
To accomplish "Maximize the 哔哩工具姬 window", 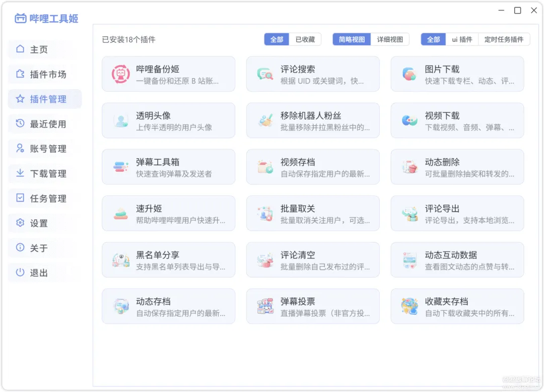I will [x=517, y=11].
